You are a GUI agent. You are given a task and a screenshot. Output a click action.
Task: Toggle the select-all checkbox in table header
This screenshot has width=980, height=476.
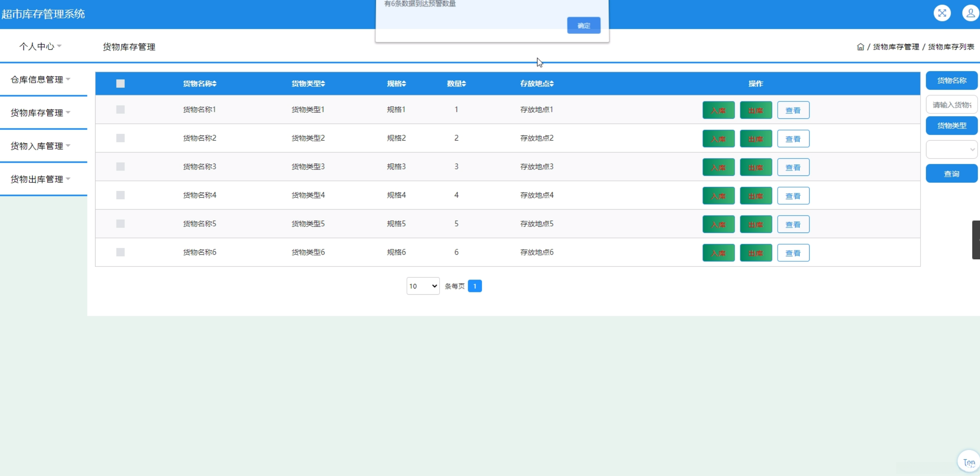pyautogui.click(x=120, y=83)
